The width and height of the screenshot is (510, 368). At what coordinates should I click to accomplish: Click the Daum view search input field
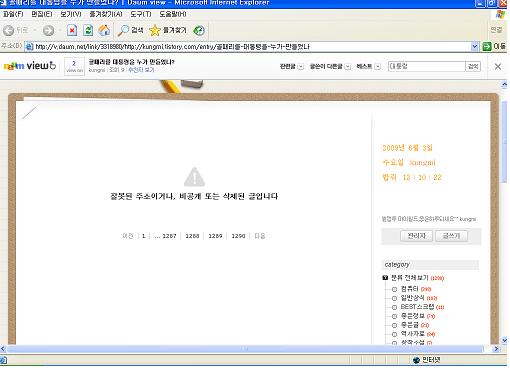pos(426,66)
